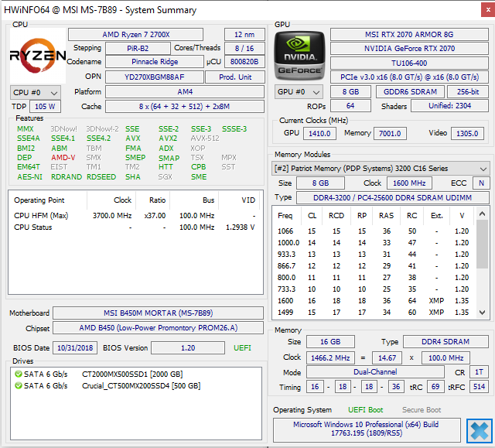Click the CPU cache size field

[185, 107]
